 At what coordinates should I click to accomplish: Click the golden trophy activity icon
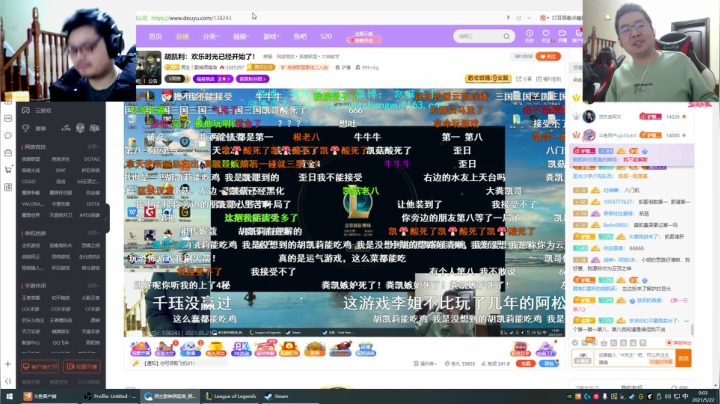(x=216, y=349)
